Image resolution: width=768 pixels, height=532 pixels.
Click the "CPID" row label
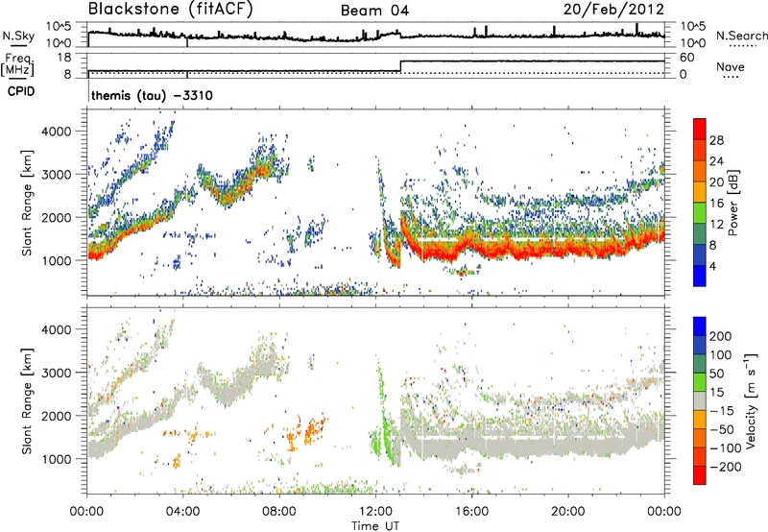21,91
